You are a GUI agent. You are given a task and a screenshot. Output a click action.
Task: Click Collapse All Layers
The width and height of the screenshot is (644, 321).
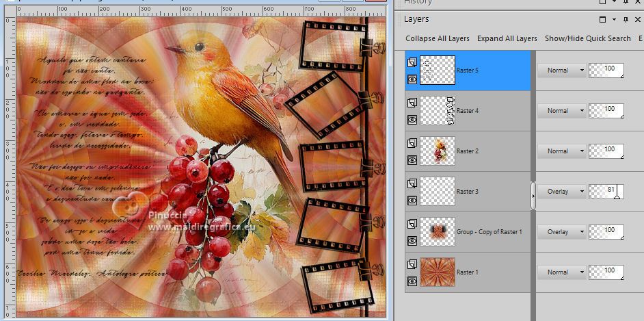[x=438, y=38]
